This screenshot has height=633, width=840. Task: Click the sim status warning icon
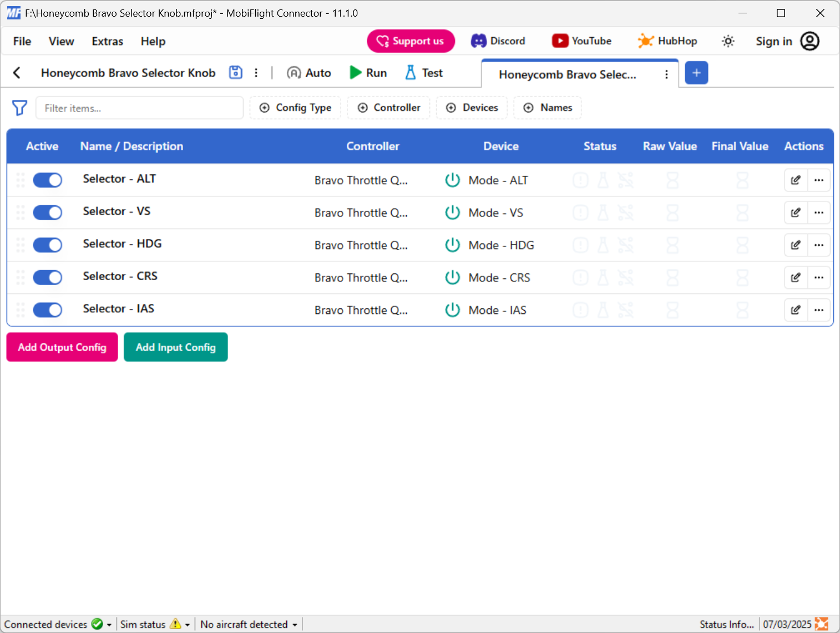point(175,624)
